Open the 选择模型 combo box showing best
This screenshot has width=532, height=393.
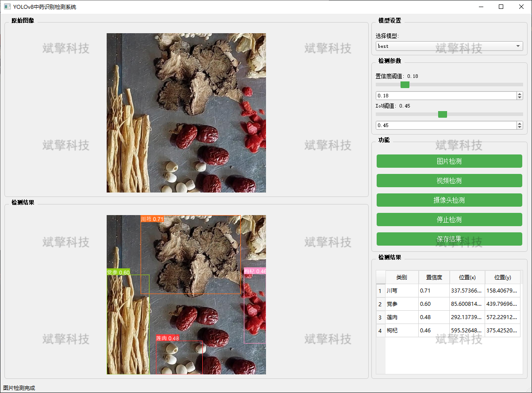pos(449,46)
